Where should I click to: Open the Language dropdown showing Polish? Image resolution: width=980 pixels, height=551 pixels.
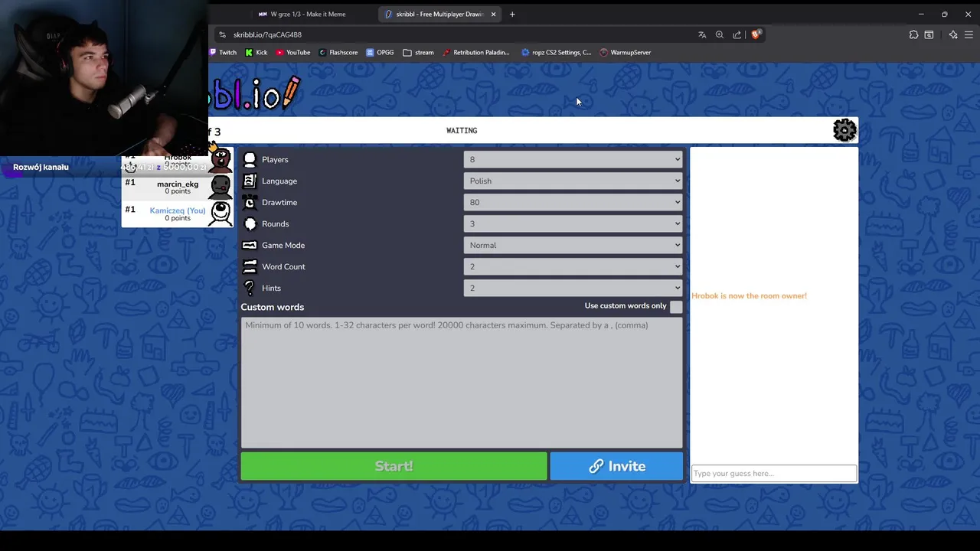pos(573,181)
